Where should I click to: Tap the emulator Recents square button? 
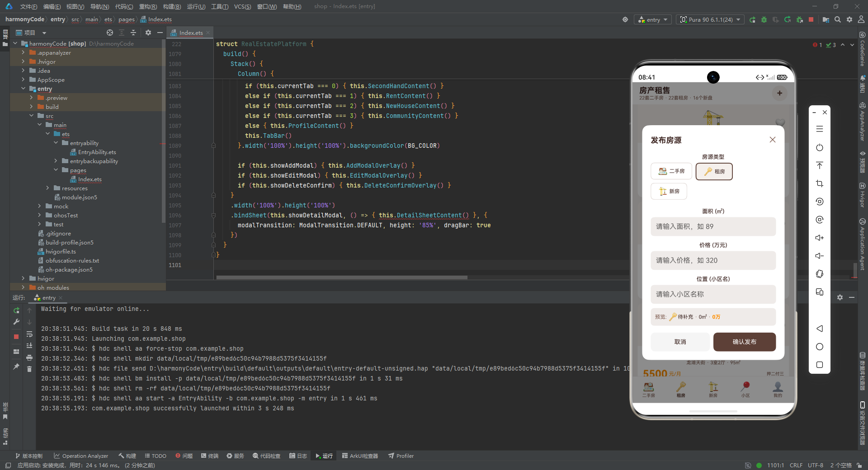820,365
